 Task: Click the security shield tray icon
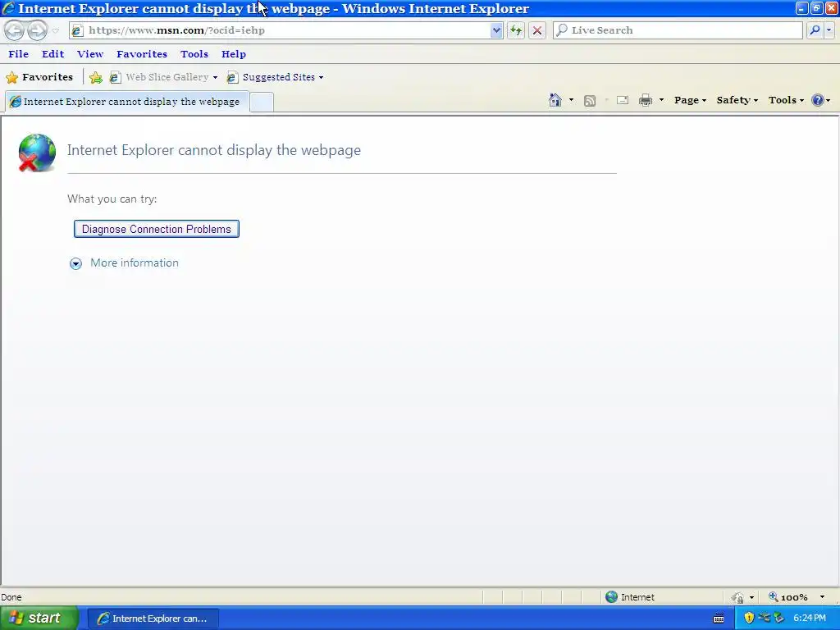[749, 619]
